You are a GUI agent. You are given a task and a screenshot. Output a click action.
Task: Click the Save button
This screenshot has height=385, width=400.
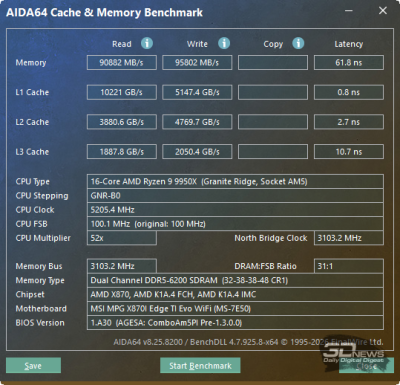[33, 366]
